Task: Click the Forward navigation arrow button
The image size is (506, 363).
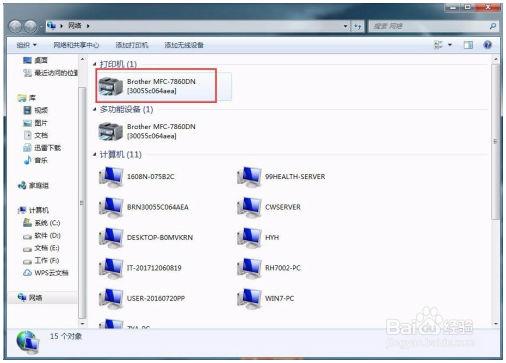Action: point(31,26)
